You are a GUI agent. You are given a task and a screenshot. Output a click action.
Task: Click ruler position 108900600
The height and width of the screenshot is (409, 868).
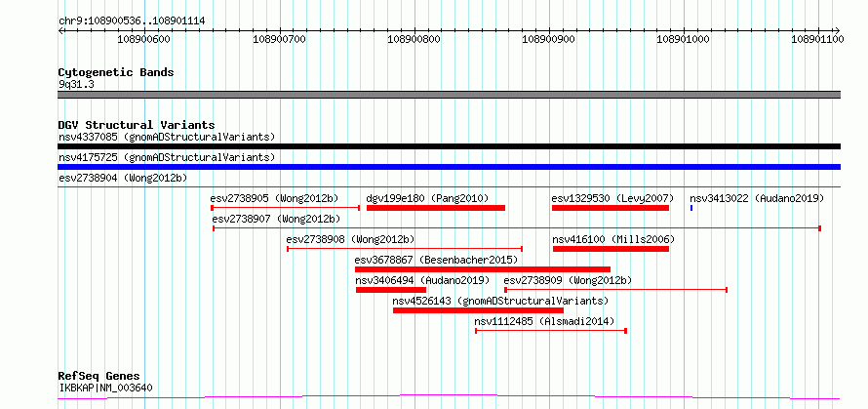(144, 39)
